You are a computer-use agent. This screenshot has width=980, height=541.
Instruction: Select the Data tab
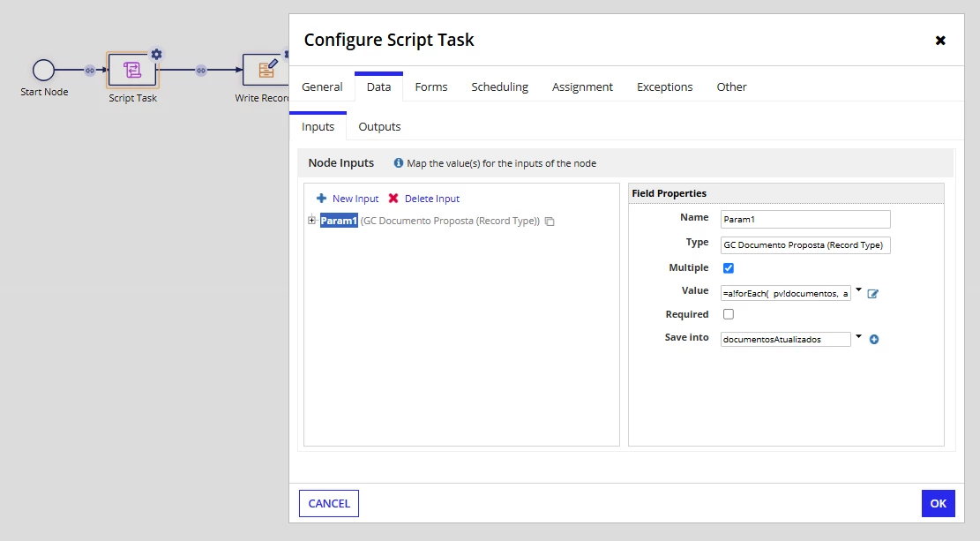(x=378, y=87)
